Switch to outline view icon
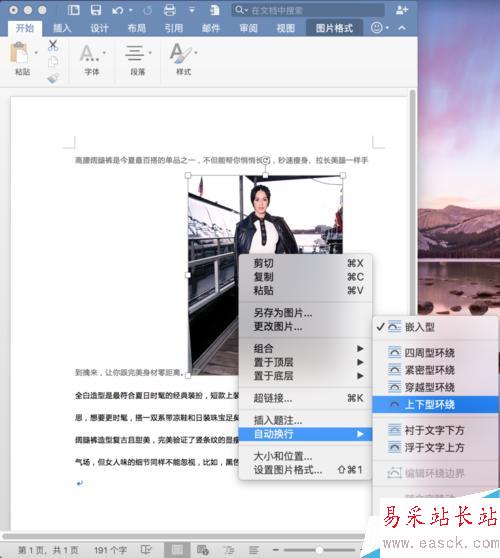The height and width of the screenshot is (558, 500). click(x=228, y=550)
